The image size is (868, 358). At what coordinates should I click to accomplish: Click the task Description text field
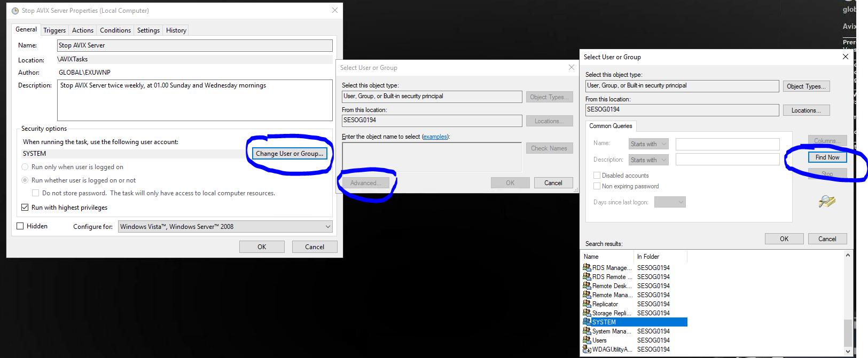click(x=194, y=100)
